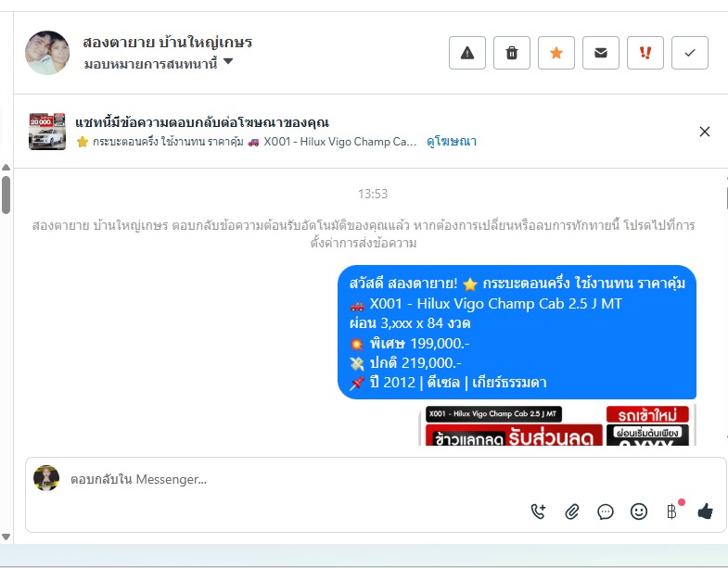Delete conversation using trash can icon
728x568 pixels.
pos(512,53)
